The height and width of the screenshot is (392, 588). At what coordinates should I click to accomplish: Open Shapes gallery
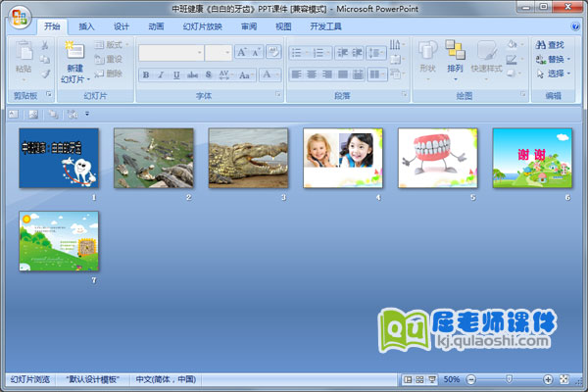(427, 61)
